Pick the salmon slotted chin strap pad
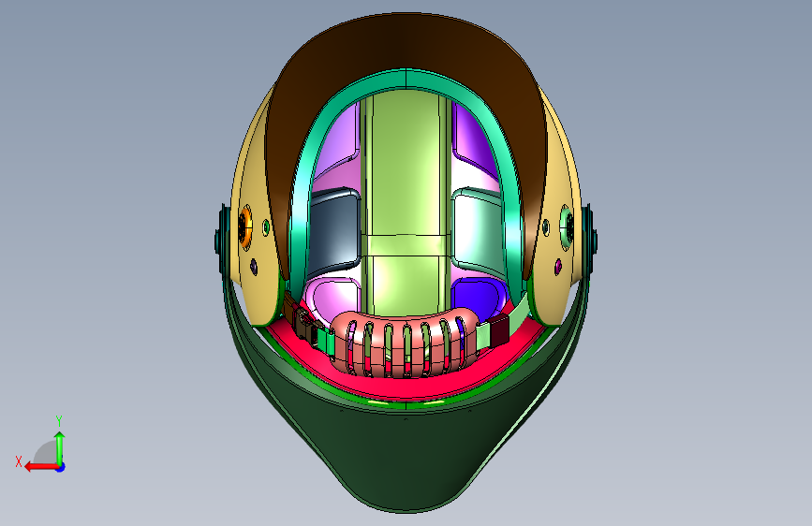The height and width of the screenshot is (526, 812). tap(404, 343)
